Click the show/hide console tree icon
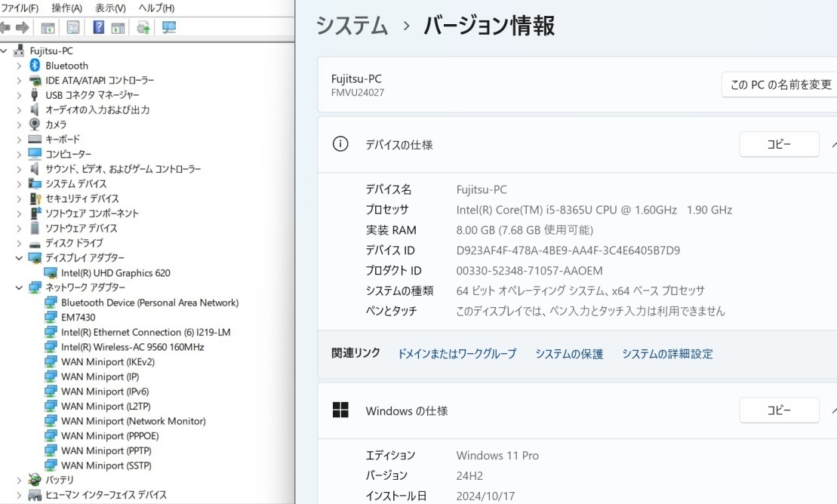The image size is (837, 504). click(48, 28)
